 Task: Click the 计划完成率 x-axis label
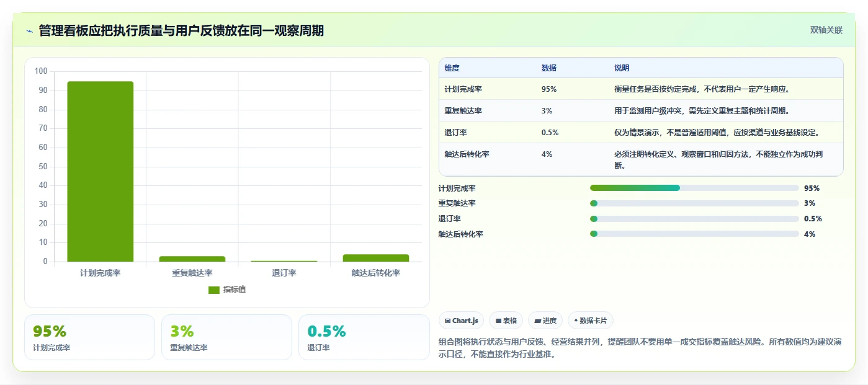point(101,273)
